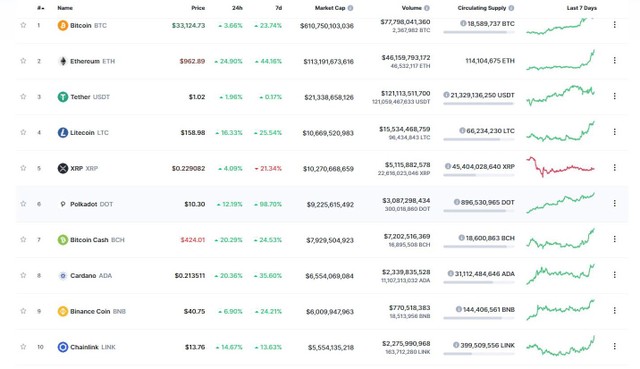Screen dimensions: 640x369
Task: Open the Tether USDT name link
Action: [x=90, y=97]
